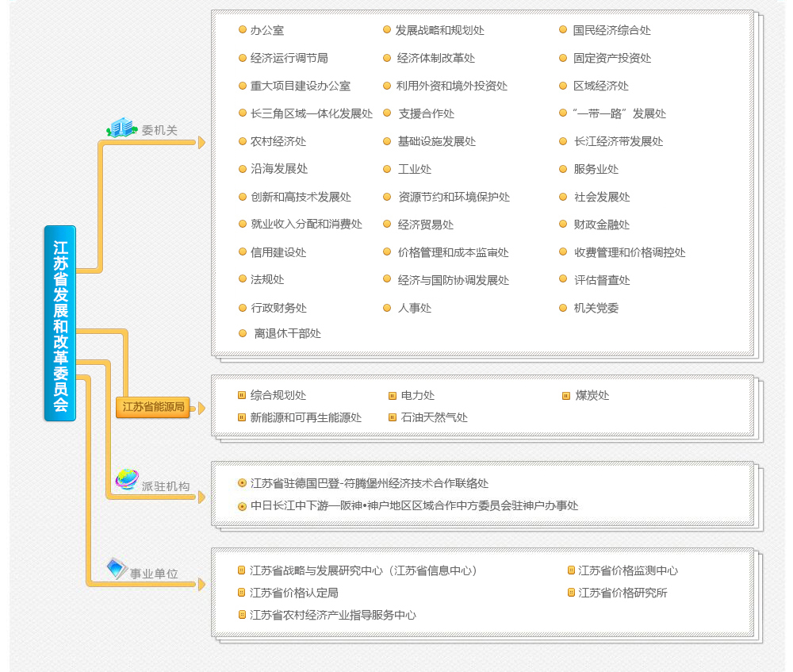This screenshot has width=793, height=672.
Task: Open the 工业处 link
Action: click(x=415, y=169)
